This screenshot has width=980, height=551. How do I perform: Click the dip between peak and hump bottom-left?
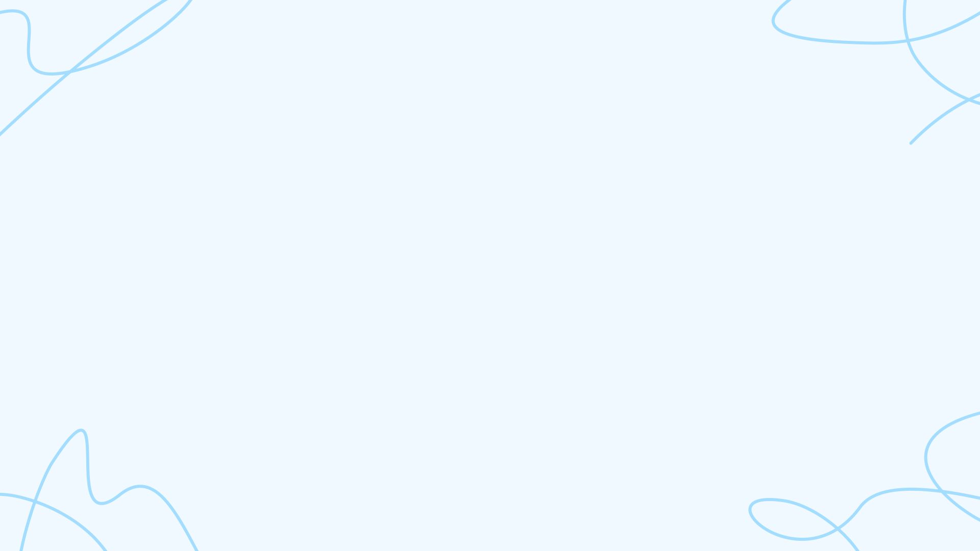click(x=101, y=503)
